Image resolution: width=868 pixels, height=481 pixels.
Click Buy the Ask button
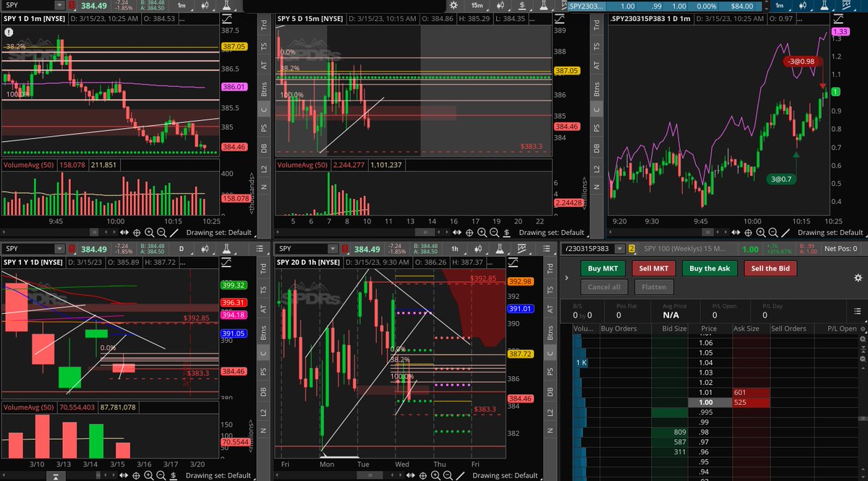[710, 268]
